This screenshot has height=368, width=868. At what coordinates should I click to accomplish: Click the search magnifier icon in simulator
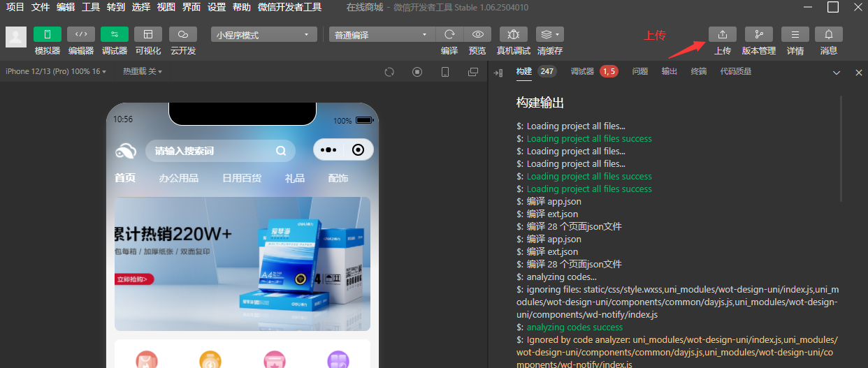(281, 151)
